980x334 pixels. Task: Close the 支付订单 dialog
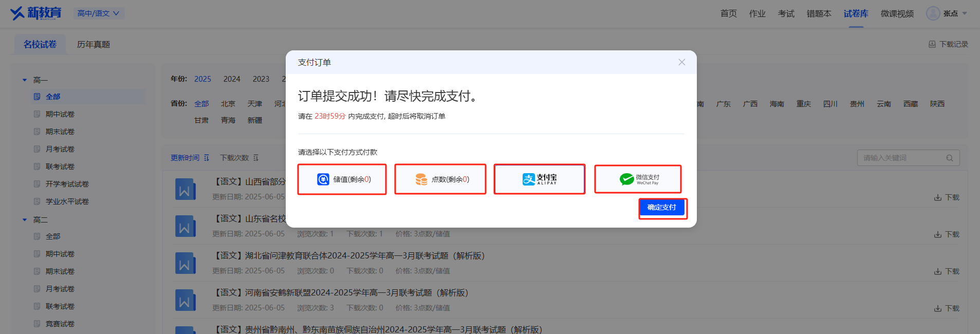[x=682, y=62]
